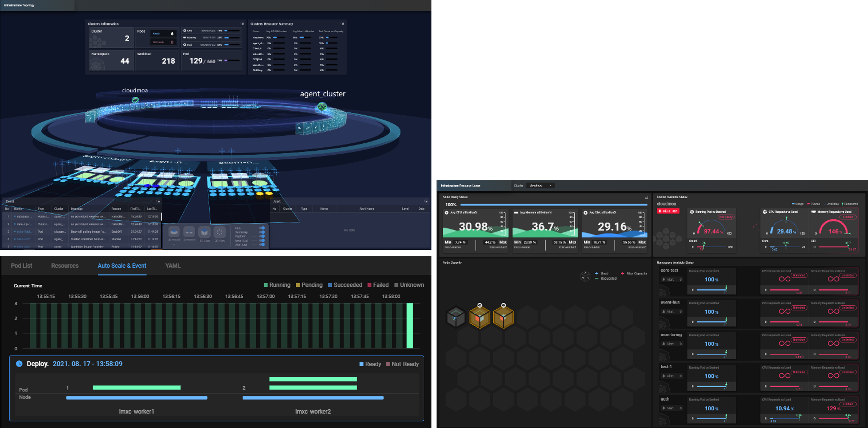The image size is (868, 428).
Task: Collapse the Clusters Resource Summary panel
Action: [342, 24]
